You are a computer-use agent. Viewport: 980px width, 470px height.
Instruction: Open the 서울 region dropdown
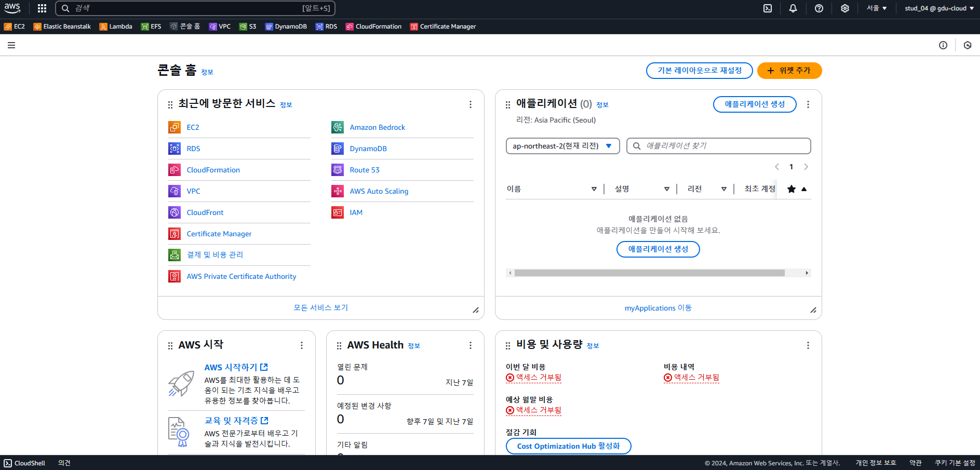[x=877, y=8]
